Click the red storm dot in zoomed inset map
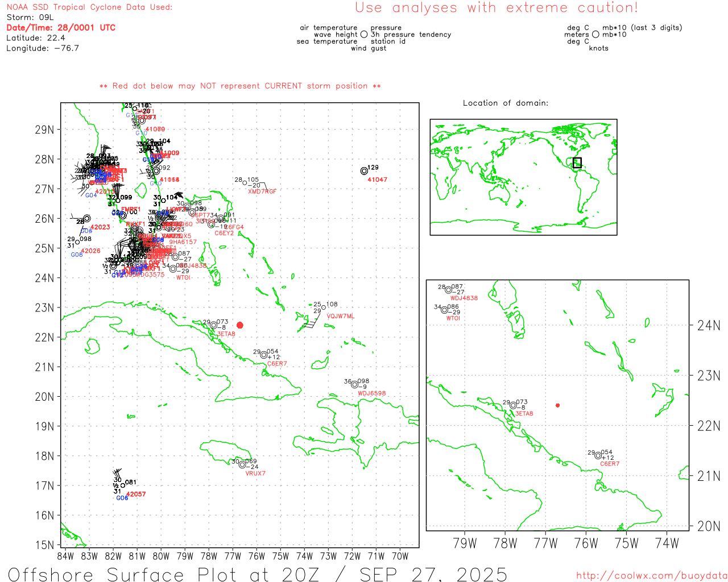The width and height of the screenshot is (728, 582). coord(557,405)
